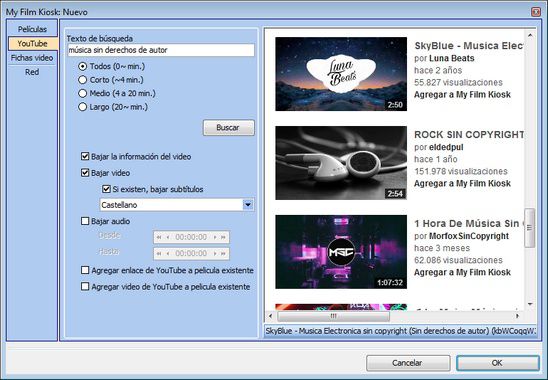Uncheck Bajar la información del video
Viewport: 548px width, 380px height.
85,156
